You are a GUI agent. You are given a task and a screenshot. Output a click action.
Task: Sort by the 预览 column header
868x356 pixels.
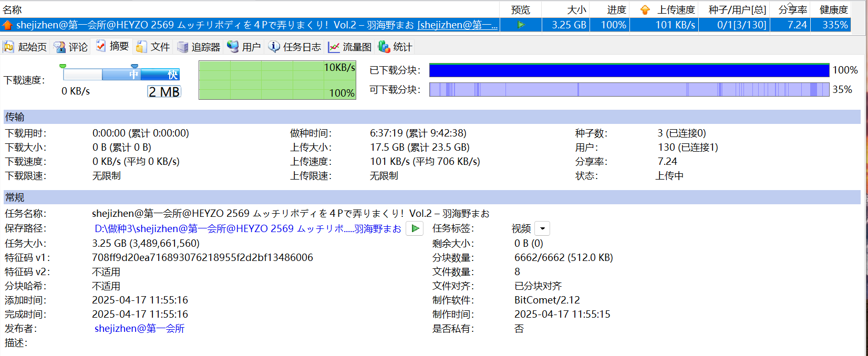point(521,9)
